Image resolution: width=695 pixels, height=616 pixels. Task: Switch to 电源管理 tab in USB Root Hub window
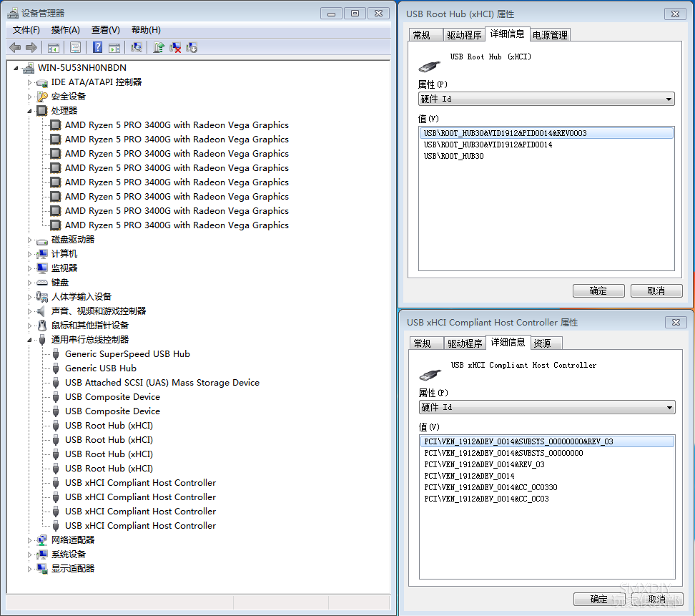pyautogui.click(x=550, y=35)
